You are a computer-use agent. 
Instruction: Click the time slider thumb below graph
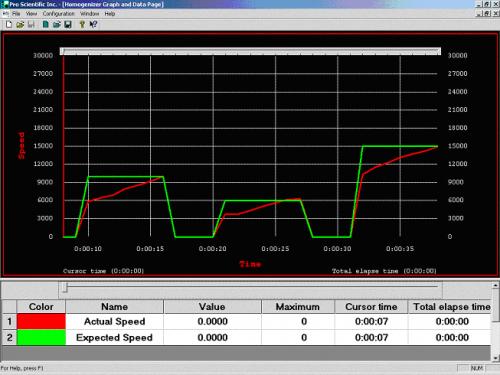pos(65,288)
